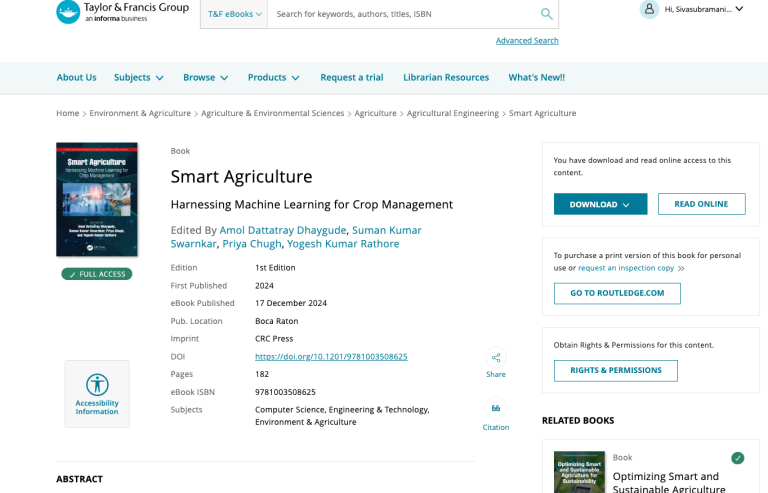Go to Home in the breadcrumb
This screenshot has width=768, height=493.
pos(68,113)
